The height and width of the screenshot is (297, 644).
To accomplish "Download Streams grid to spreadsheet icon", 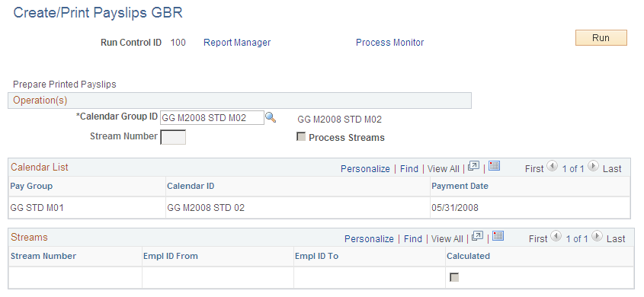I will click(x=498, y=236).
